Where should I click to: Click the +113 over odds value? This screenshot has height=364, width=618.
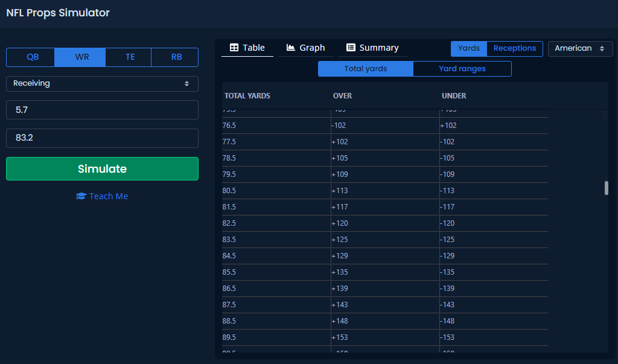tap(340, 191)
